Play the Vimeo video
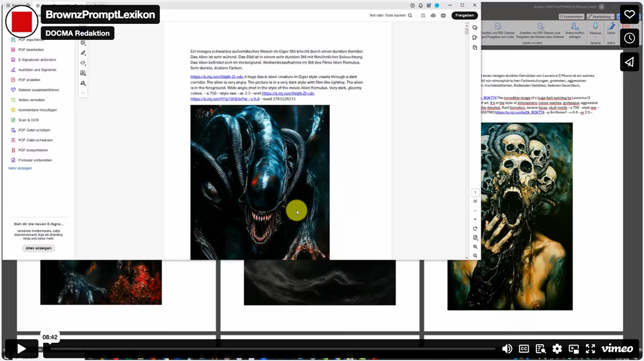 [21, 348]
